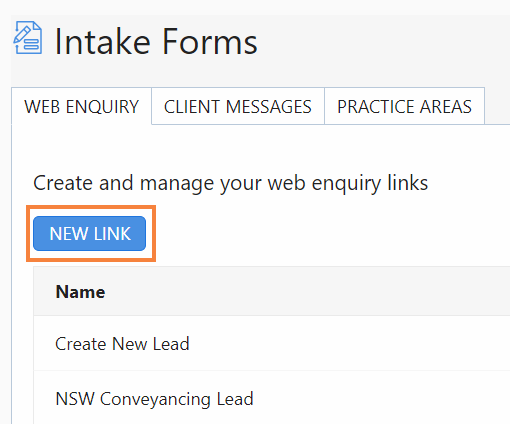Click the blue document icon beside Intake Forms
Screen dimensions: 510x424
tap(28, 38)
